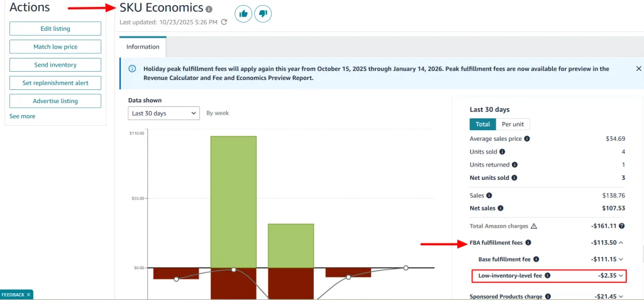Expand the Base fulfillment fee row
Screen dimensions: 644x300
pos(621,259)
